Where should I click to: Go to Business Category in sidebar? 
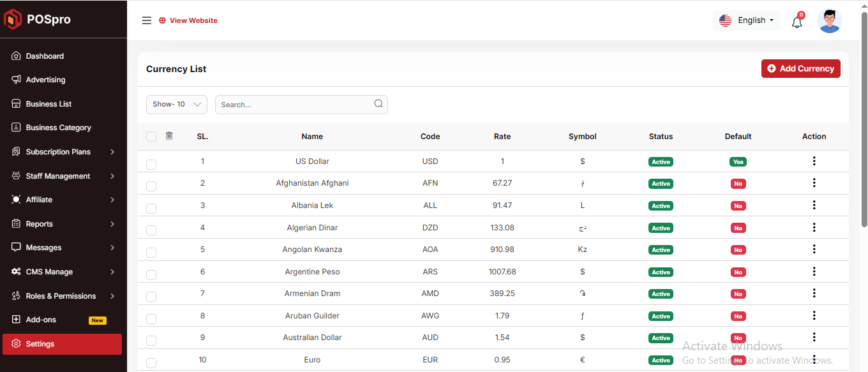click(58, 128)
